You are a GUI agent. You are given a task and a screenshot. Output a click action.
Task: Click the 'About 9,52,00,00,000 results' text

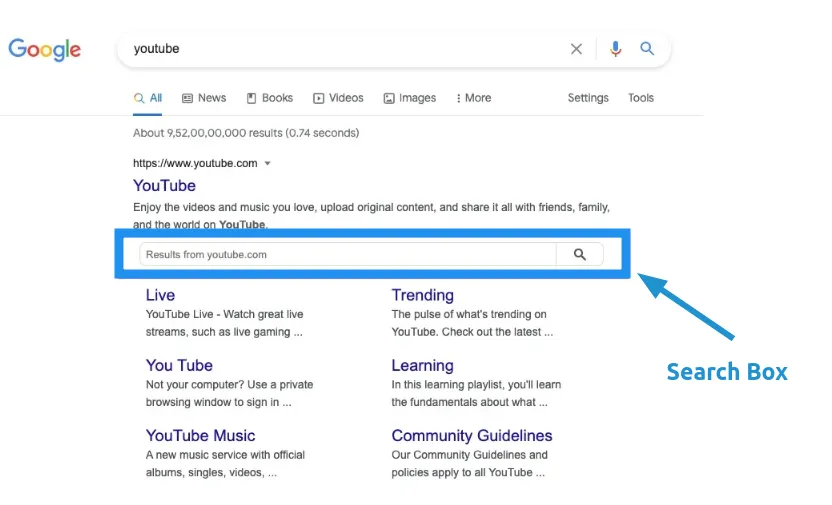point(246,133)
